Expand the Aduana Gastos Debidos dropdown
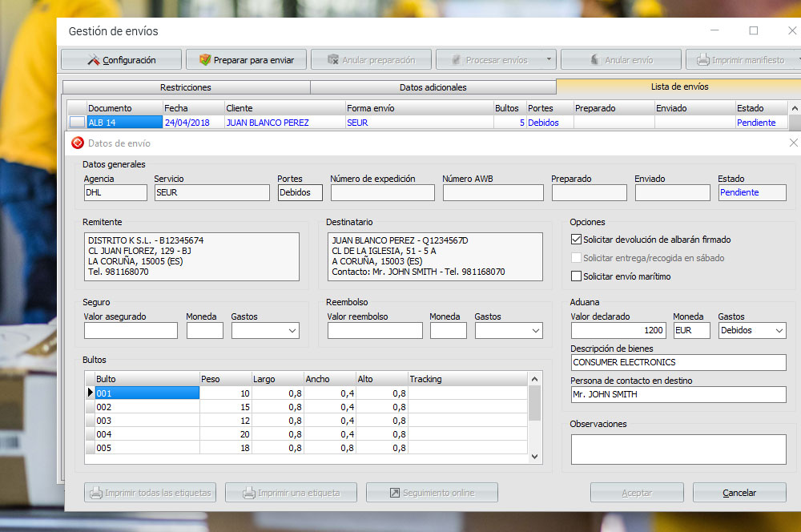Viewport: 801px width, 532px height. [x=779, y=330]
